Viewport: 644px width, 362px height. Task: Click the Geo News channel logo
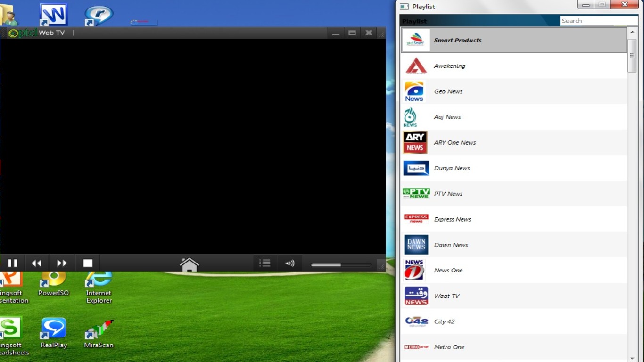415,91
